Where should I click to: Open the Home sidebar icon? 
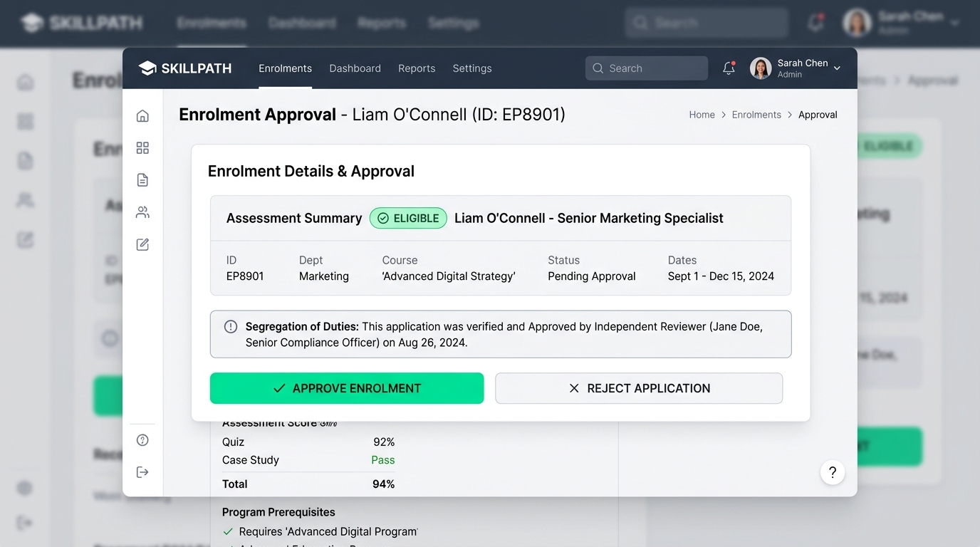(x=142, y=115)
